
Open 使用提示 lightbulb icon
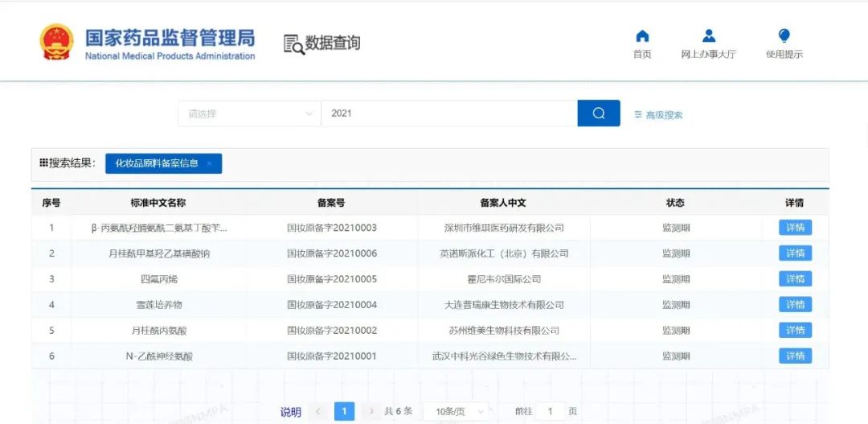784,36
